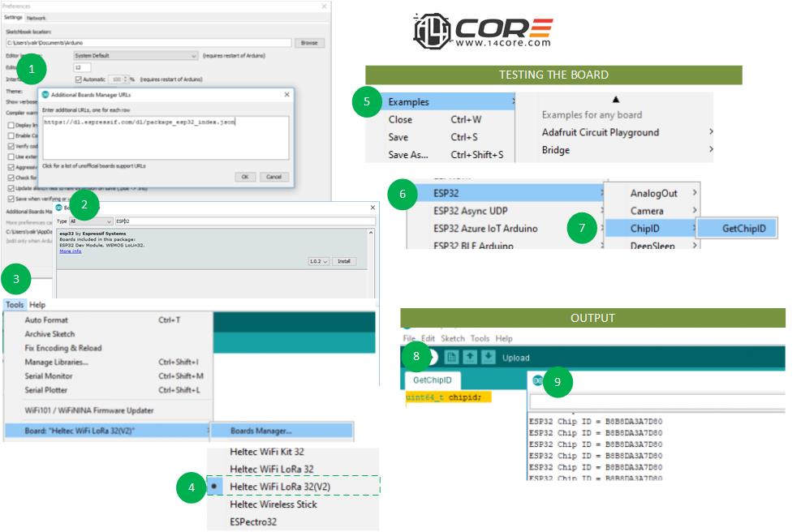
Task: Click the unofficial boards support URLs link
Action: coord(94,166)
